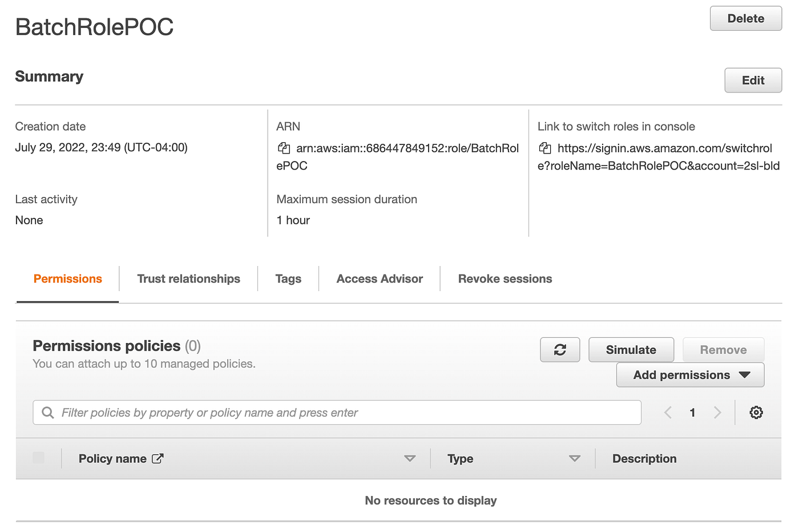
Task: Click the Simulate button
Action: [x=631, y=350]
